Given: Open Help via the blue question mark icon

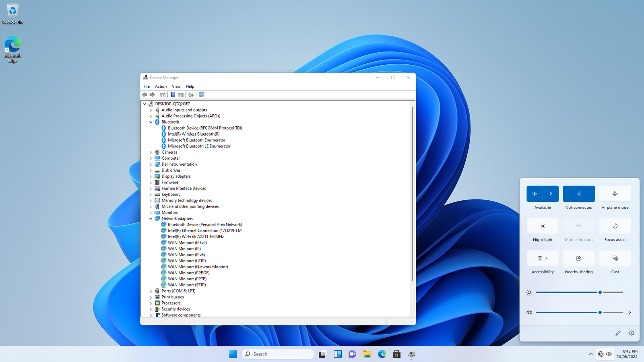Looking at the screenshot, I should click(173, 95).
